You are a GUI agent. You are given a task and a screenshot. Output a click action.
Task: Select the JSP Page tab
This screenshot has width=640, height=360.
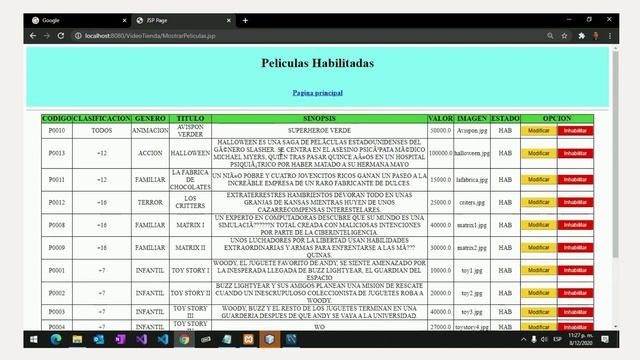(x=183, y=20)
